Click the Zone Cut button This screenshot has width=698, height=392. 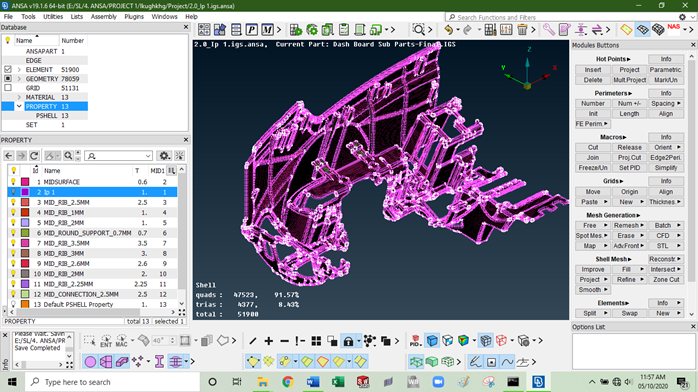666,279
